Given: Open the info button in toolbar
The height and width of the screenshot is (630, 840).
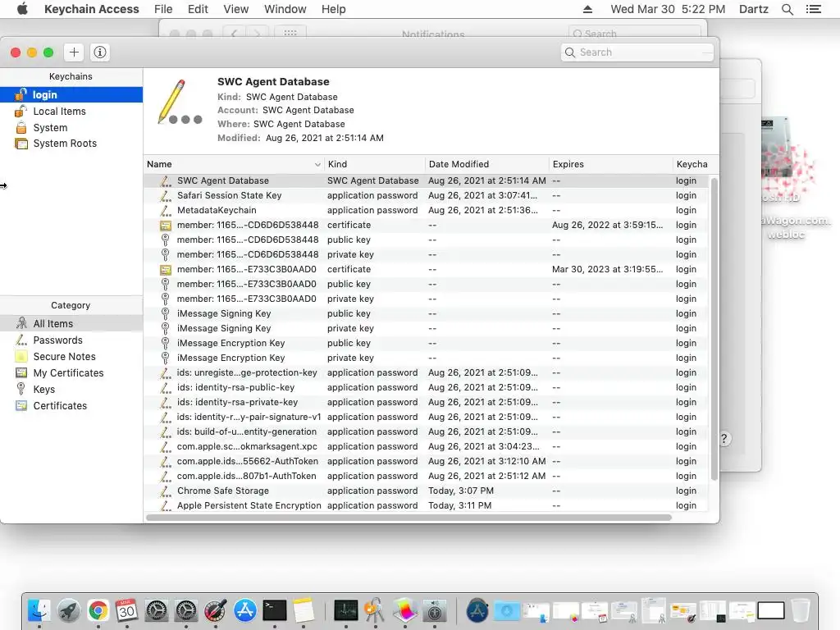Looking at the screenshot, I should pyautogui.click(x=99, y=52).
